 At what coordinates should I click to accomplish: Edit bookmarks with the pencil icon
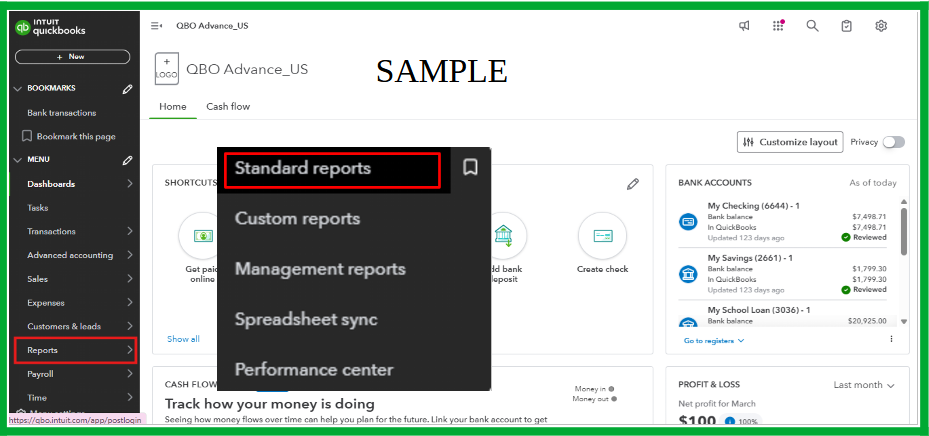point(127,89)
